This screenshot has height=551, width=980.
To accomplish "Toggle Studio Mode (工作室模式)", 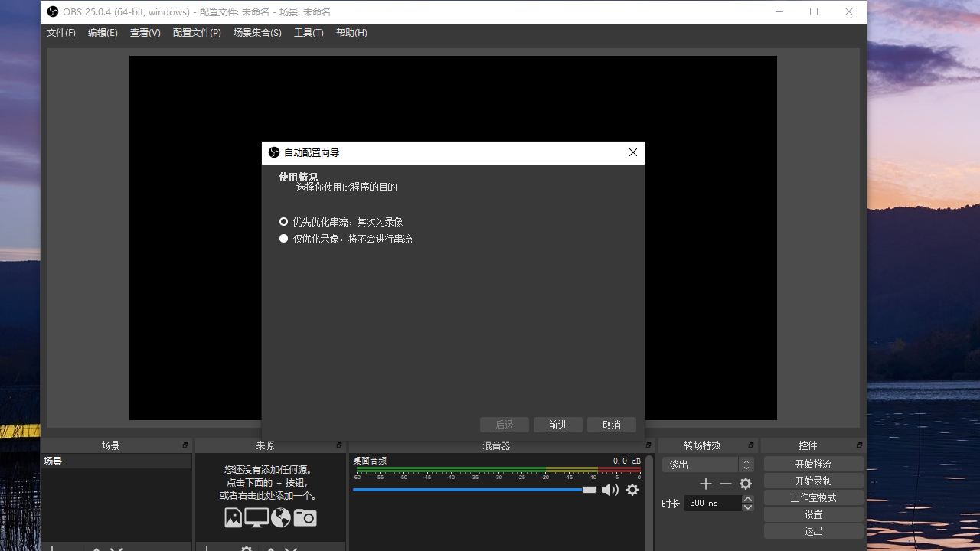I will tap(813, 497).
